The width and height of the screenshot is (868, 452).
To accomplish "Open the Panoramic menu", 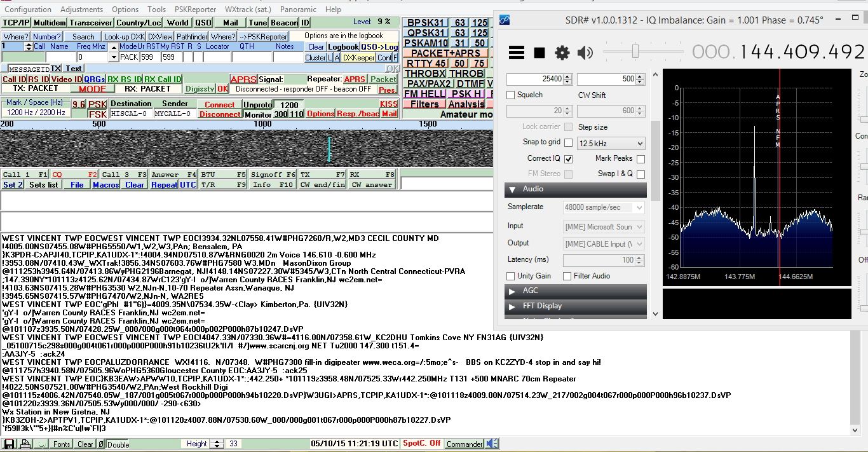I will 298,10.
